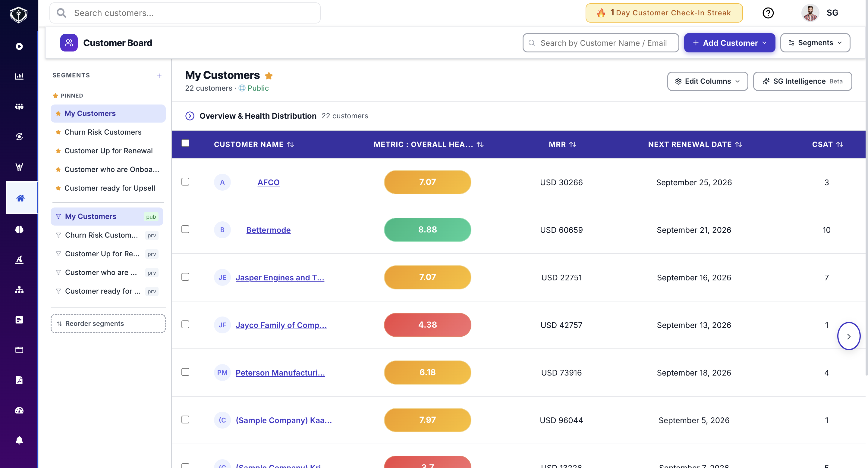This screenshot has height=468, width=868.
Task: Sort by Customer Name column arrows
Action: click(291, 145)
